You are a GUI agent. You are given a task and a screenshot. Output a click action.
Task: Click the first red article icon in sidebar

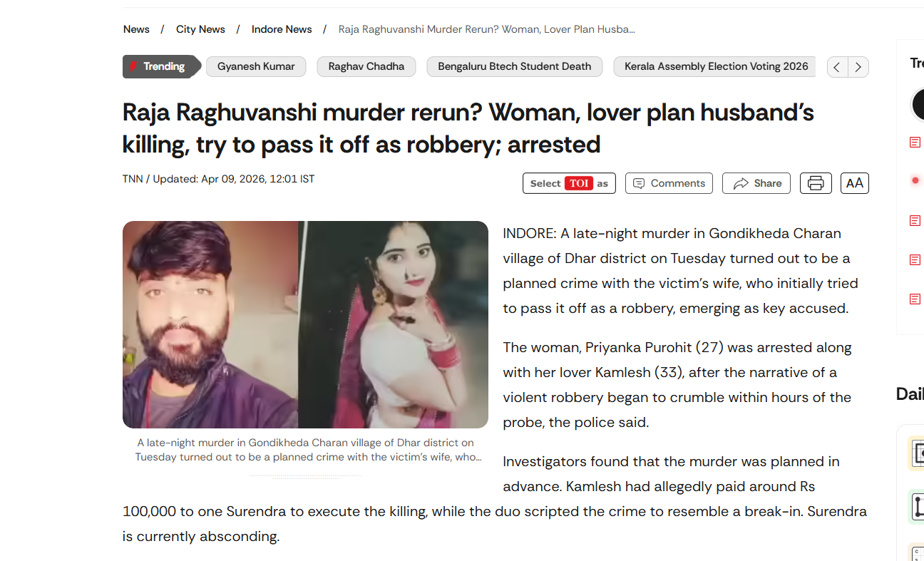915,143
